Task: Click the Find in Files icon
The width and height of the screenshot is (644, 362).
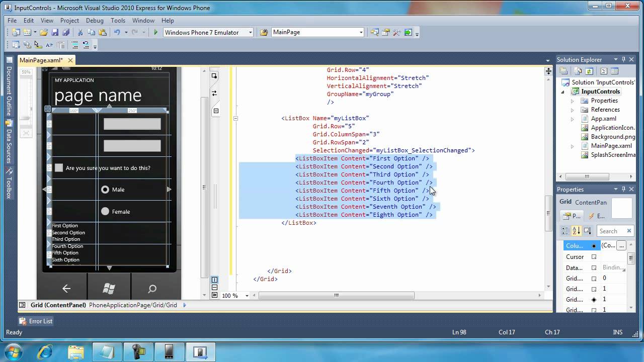Action: (x=264, y=32)
